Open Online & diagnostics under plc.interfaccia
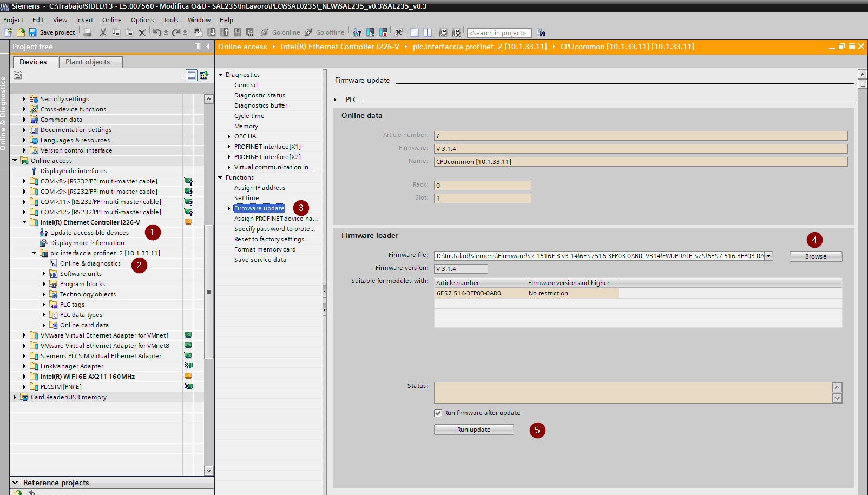The height and width of the screenshot is (495, 868). click(90, 263)
